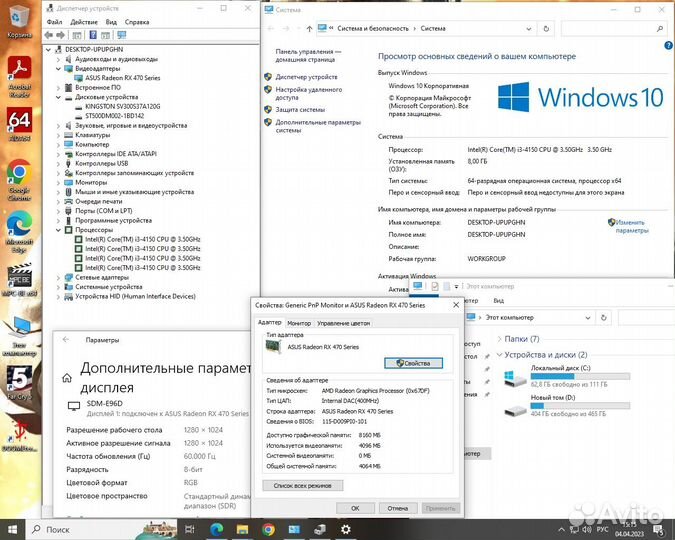Open address dropdown in This PC window

588,318
